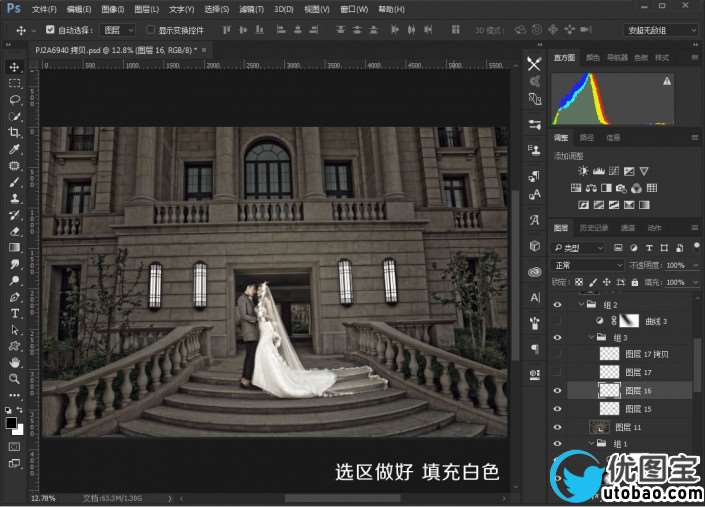Open the layers panel flyout menu
This screenshot has height=507, width=705.
click(x=695, y=228)
